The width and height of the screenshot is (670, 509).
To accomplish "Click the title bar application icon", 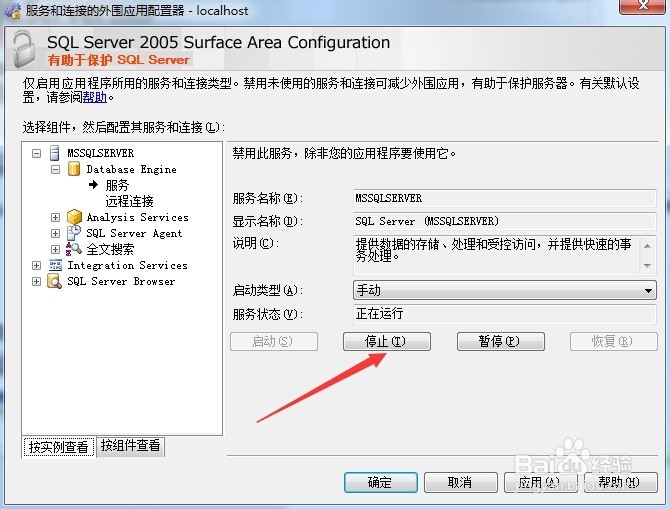I will (12, 10).
